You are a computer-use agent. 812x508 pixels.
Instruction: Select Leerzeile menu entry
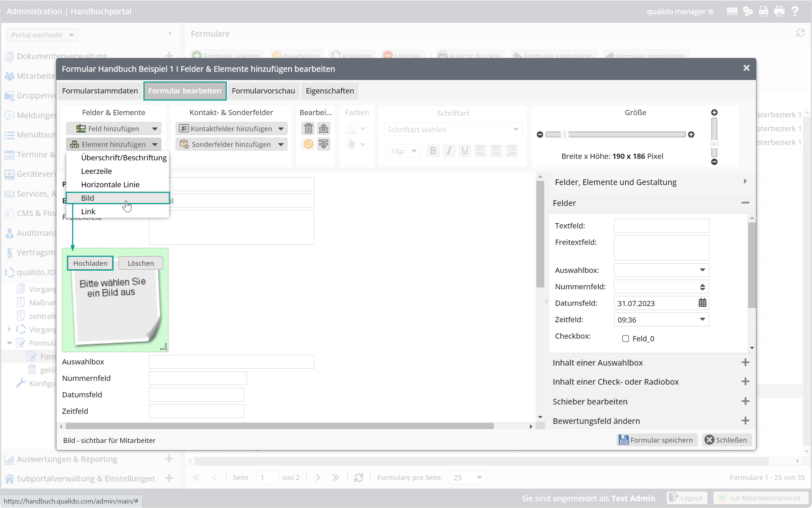[118, 171]
